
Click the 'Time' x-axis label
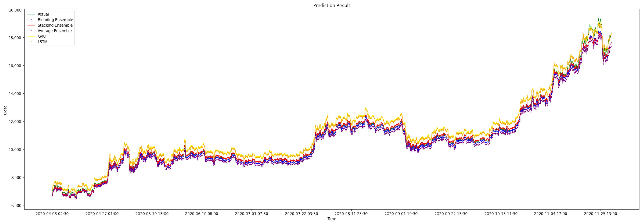point(332,219)
